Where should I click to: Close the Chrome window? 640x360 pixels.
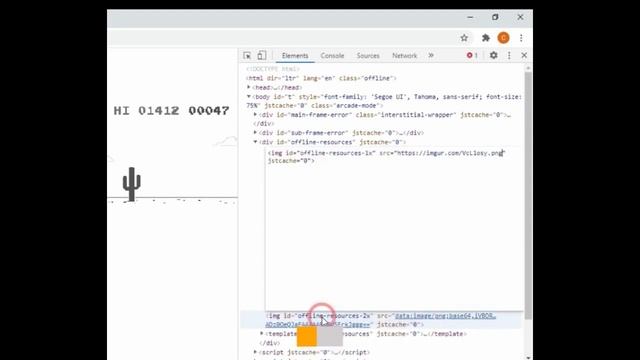(520, 18)
